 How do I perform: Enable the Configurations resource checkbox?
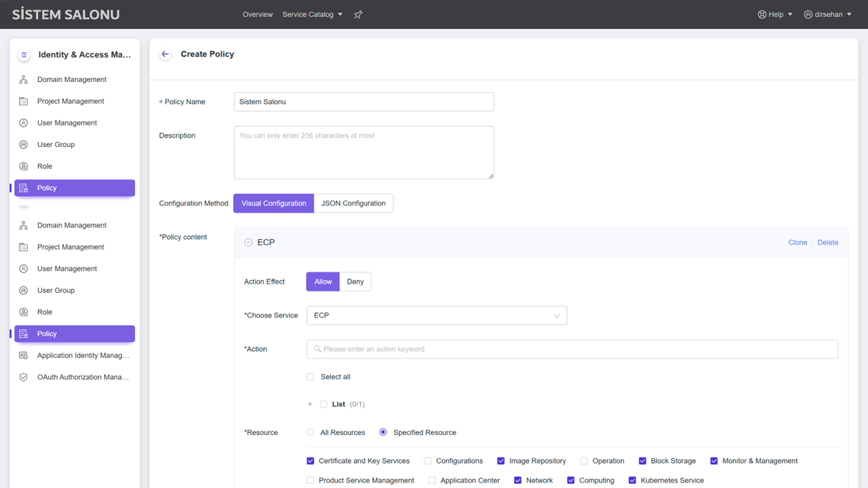[428, 461]
